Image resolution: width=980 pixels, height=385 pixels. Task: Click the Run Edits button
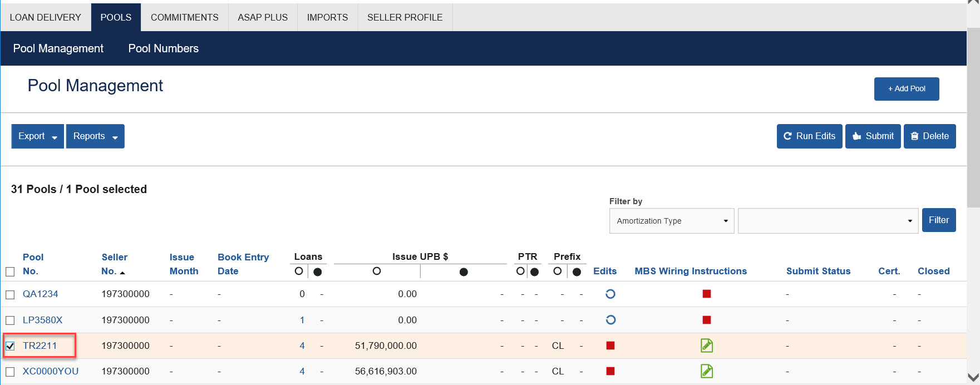[x=810, y=136]
